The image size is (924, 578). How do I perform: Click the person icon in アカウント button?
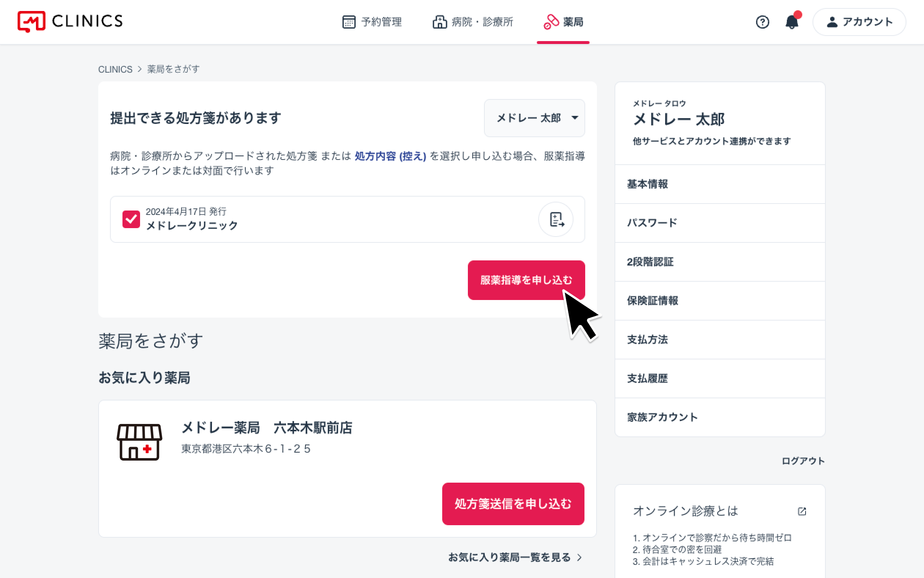click(832, 22)
